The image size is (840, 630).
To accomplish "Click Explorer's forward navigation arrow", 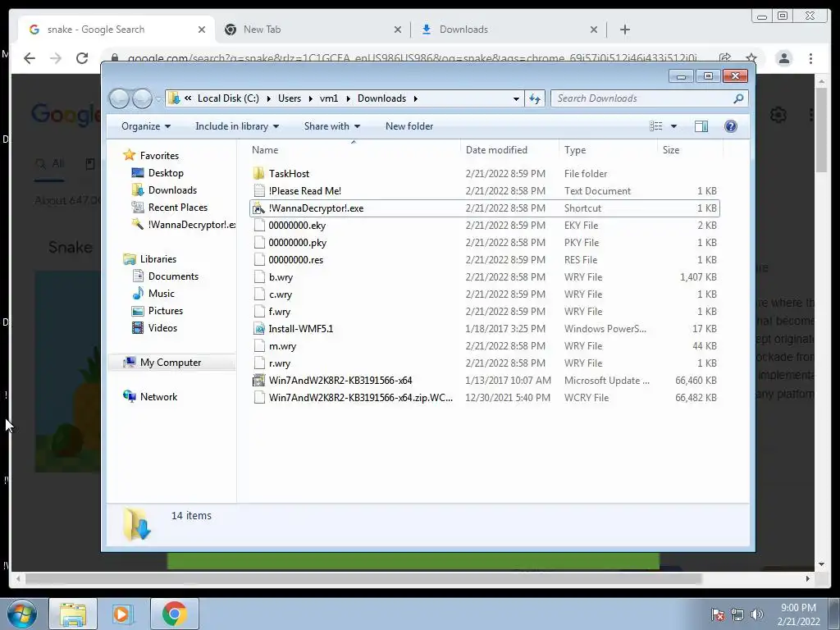I will (143, 98).
